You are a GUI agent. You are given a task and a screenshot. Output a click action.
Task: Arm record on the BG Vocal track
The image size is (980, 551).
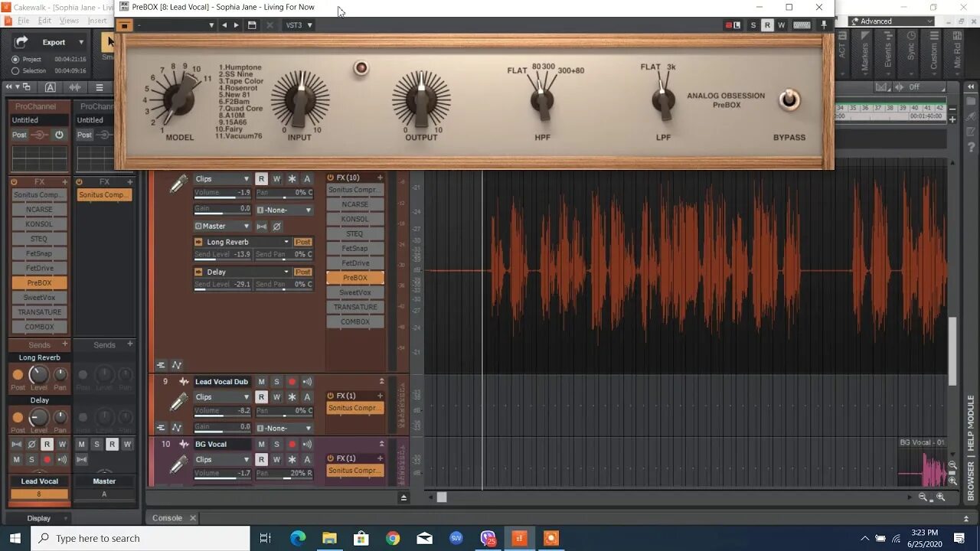click(292, 444)
